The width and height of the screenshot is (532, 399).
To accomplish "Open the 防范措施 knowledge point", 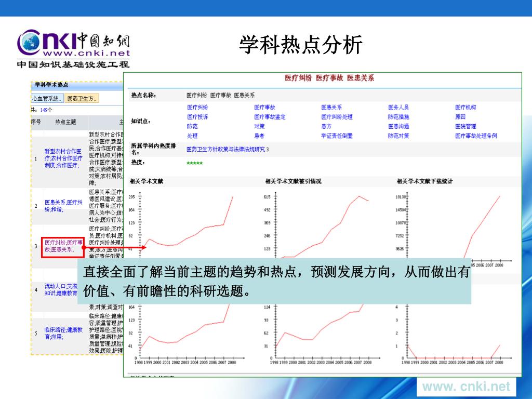I will pos(398,117).
